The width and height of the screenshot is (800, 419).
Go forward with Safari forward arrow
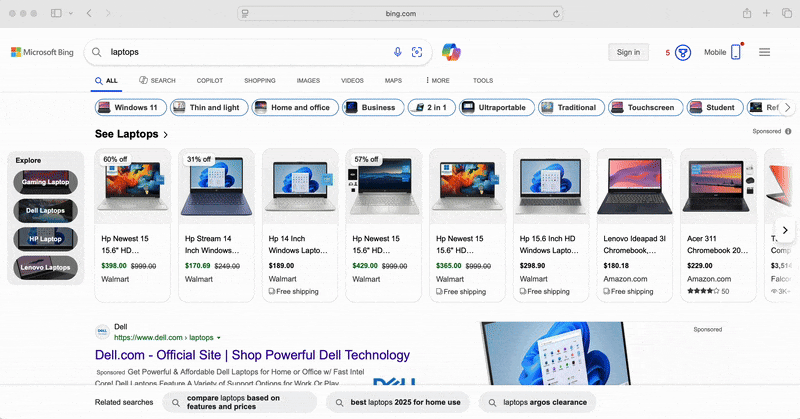tap(108, 13)
